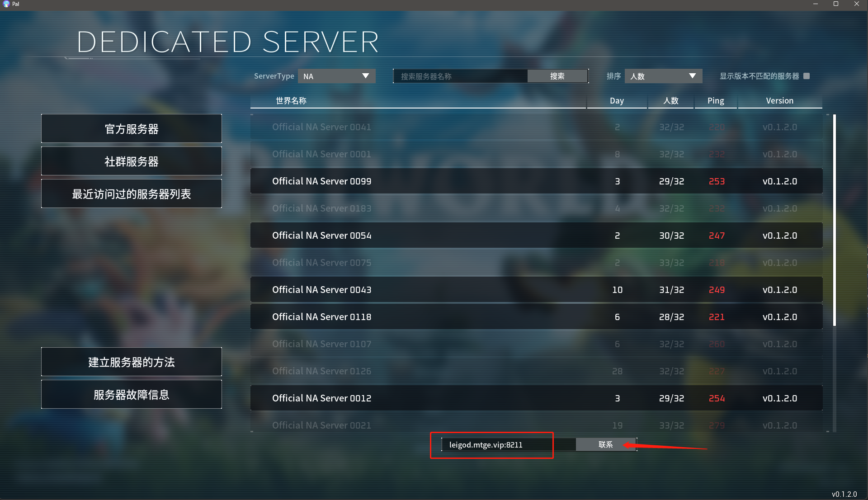Screen dimensions: 868x500
Task: Sort by the Ping column header
Action: (716, 100)
